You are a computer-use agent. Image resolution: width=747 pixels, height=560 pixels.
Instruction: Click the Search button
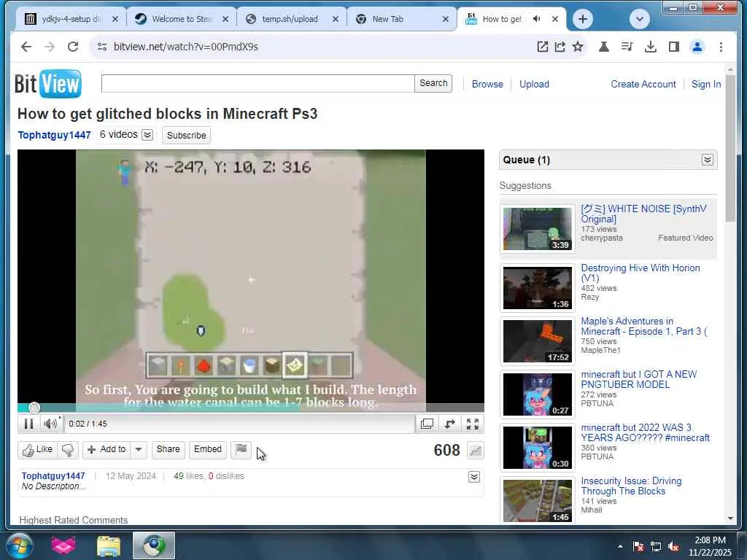(433, 83)
